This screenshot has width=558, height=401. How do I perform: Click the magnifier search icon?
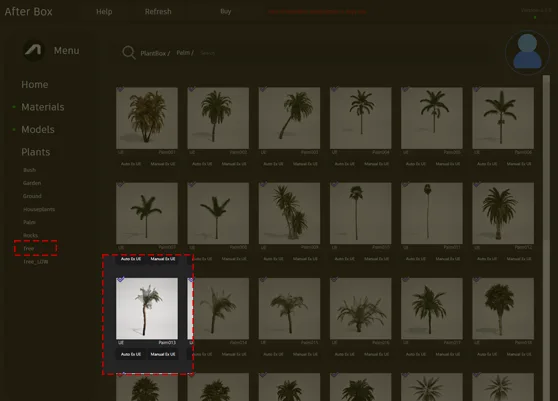click(128, 53)
